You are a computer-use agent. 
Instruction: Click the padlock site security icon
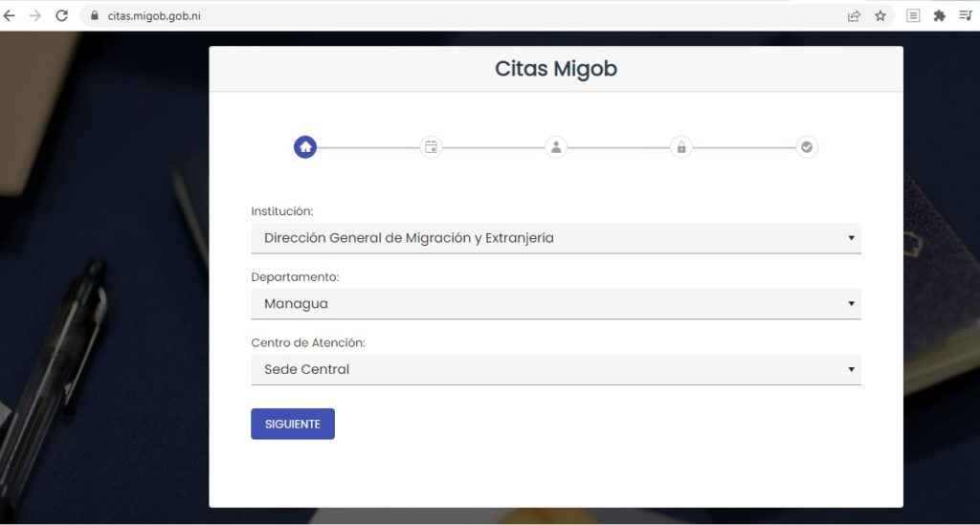pyautogui.click(x=95, y=15)
